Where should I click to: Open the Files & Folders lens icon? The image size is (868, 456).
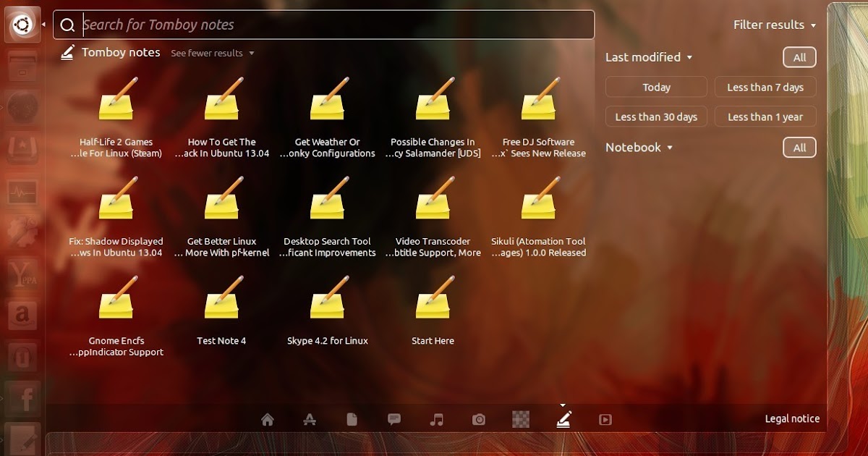point(352,418)
